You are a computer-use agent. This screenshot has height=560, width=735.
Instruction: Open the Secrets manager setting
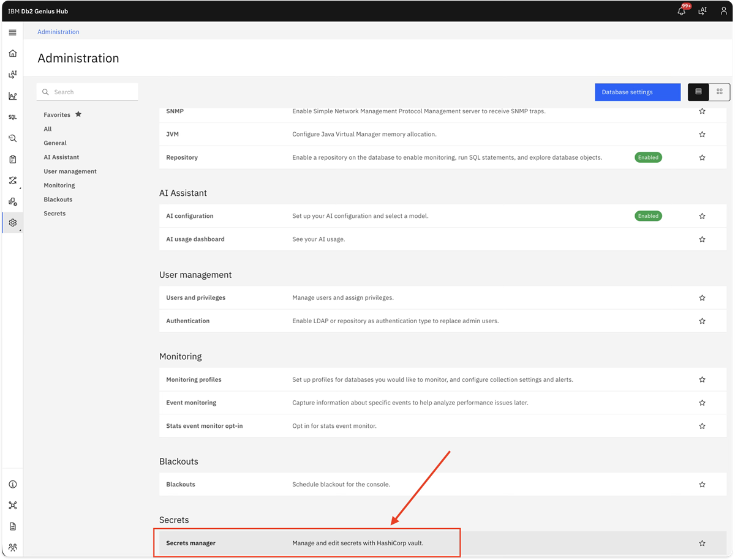coord(443,543)
